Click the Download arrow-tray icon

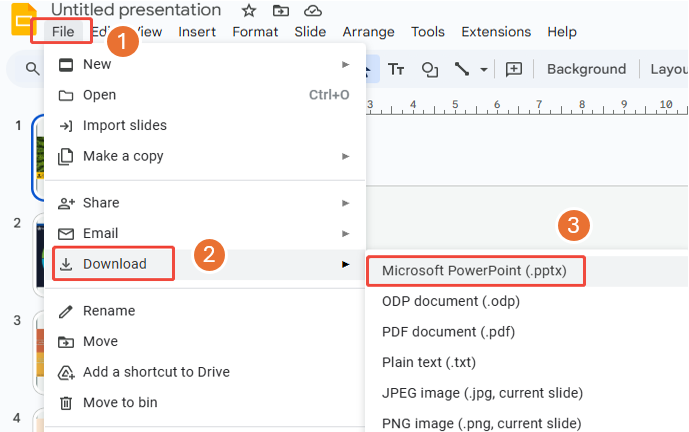(x=66, y=264)
